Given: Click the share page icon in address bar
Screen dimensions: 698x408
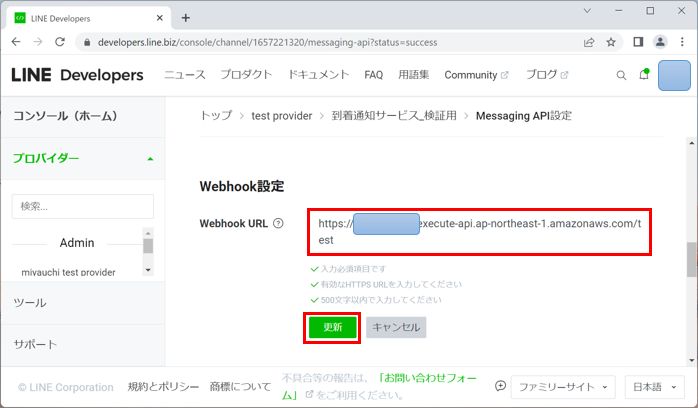Looking at the screenshot, I should tap(589, 42).
